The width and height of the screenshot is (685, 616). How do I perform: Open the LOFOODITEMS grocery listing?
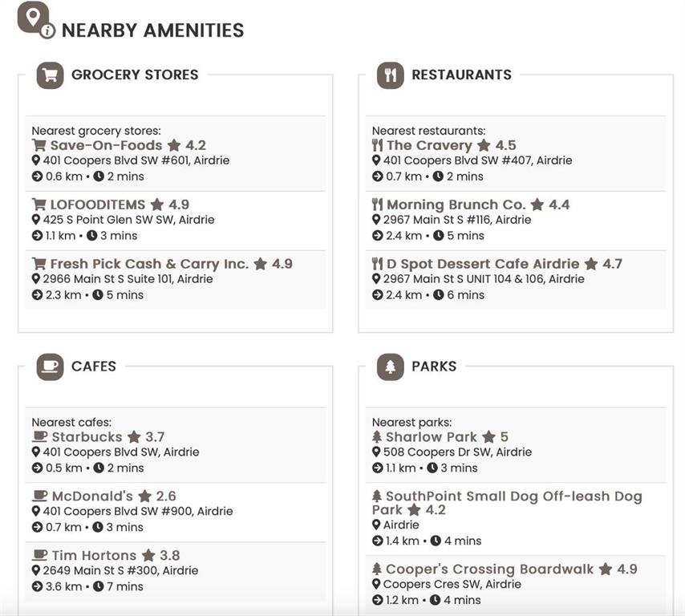point(98,205)
